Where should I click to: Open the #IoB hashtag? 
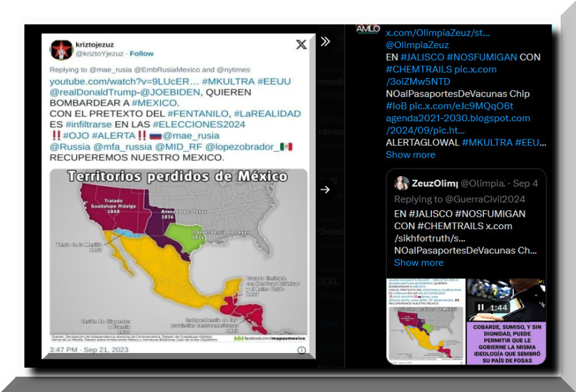coord(396,106)
